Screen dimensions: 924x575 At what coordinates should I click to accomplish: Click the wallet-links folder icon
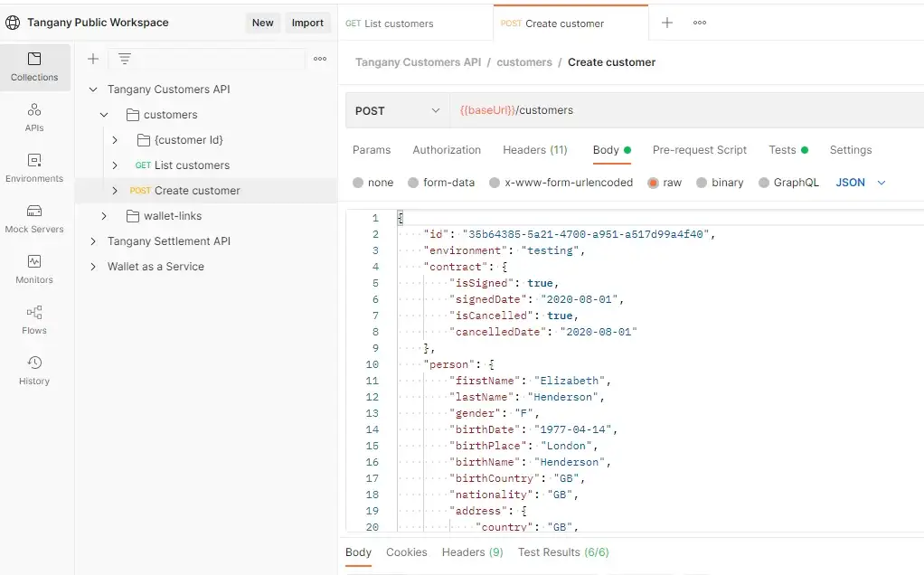coord(133,216)
